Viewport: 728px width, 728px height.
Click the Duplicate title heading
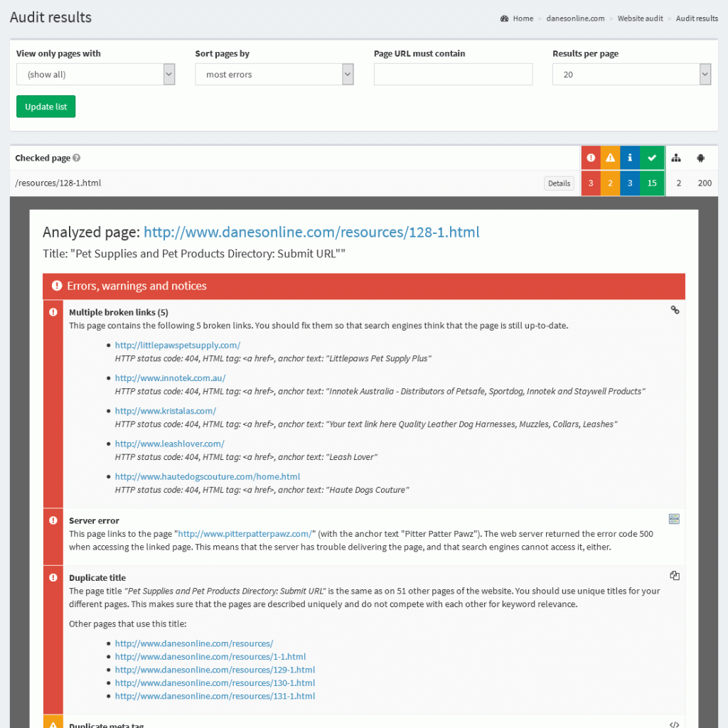[x=97, y=577]
